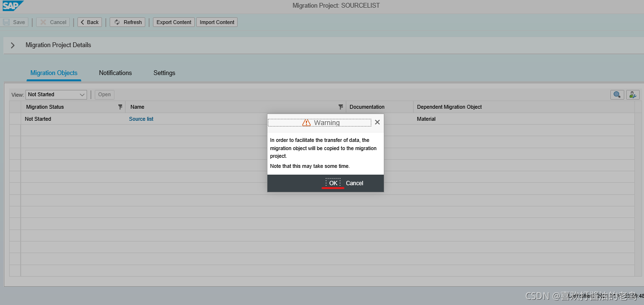
Task: Open the Settings tab
Action: 164,73
